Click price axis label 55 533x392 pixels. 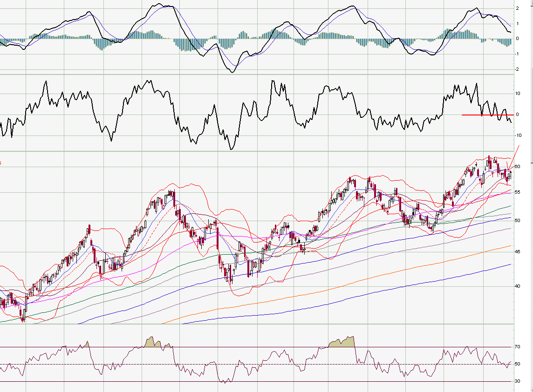coord(517,192)
